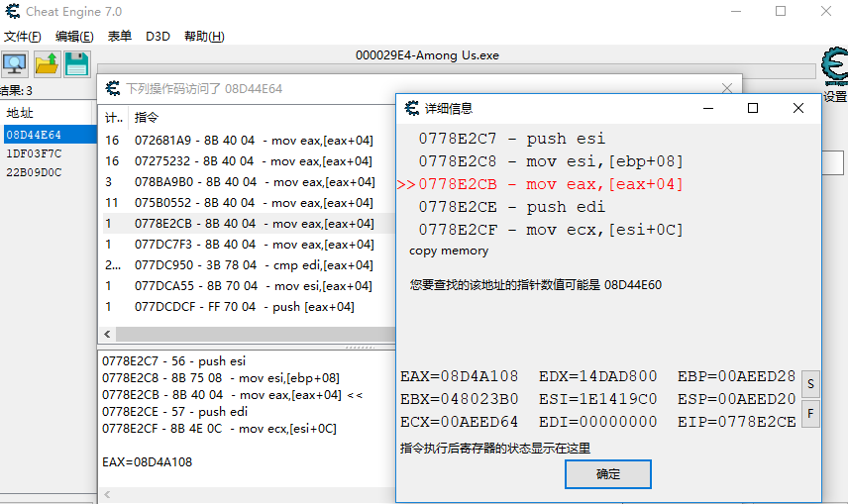Click left arrow of lower disassembly scrollbar

(107, 494)
